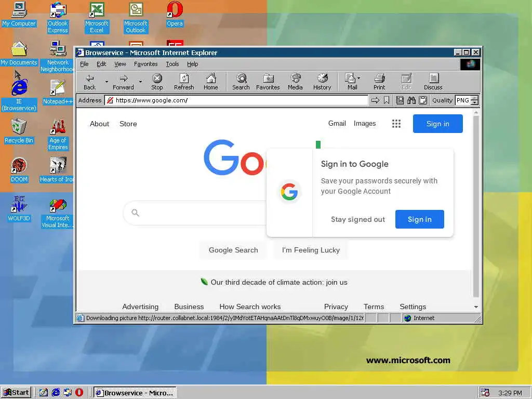This screenshot has height=399, width=532.
Task: Show the History pane from toolbar
Action: tap(322, 82)
